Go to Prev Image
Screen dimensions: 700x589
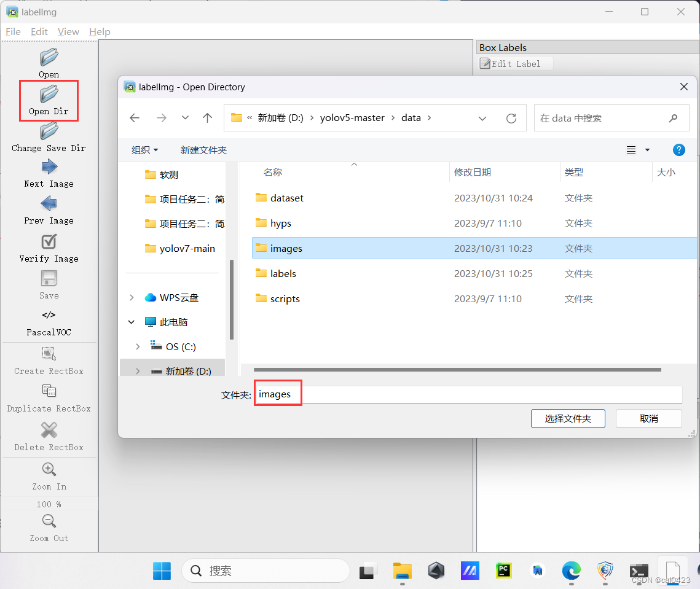click(x=49, y=211)
